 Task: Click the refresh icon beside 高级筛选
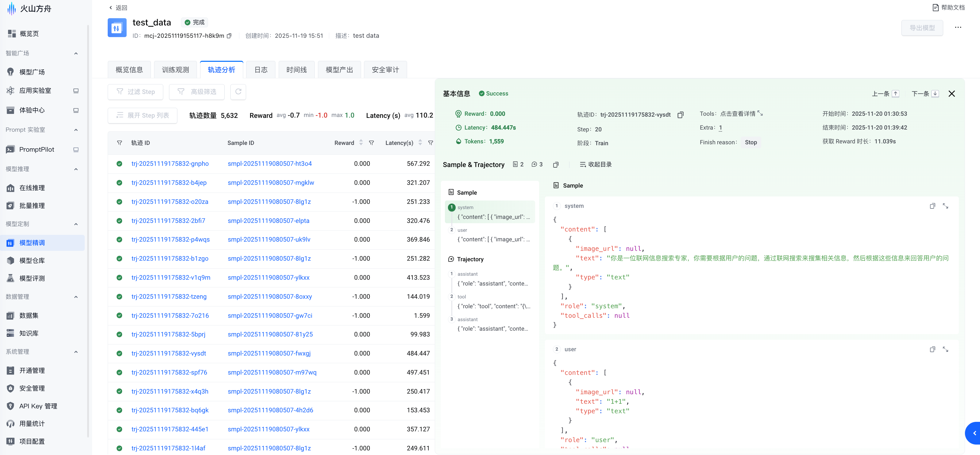pos(238,92)
